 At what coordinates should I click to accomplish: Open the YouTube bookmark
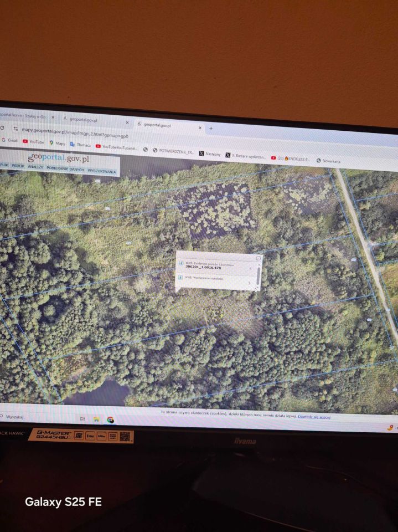(x=33, y=141)
